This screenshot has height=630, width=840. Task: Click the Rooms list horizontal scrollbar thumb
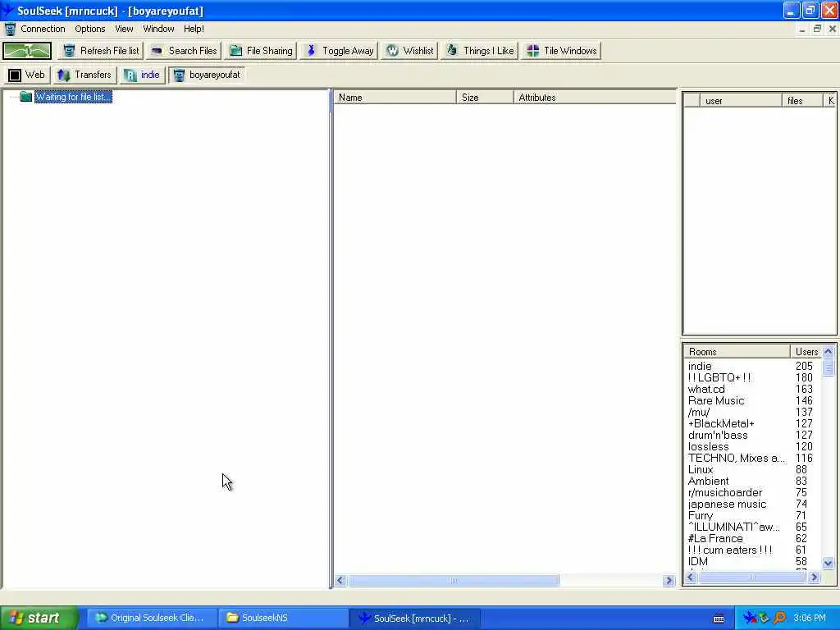click(752, 577)
